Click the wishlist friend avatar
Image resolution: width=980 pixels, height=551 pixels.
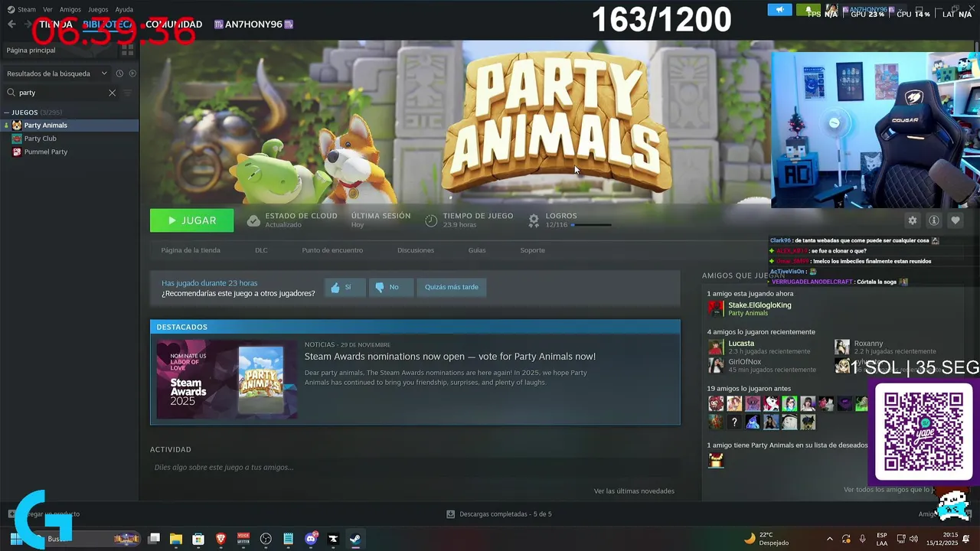point(716,460)
